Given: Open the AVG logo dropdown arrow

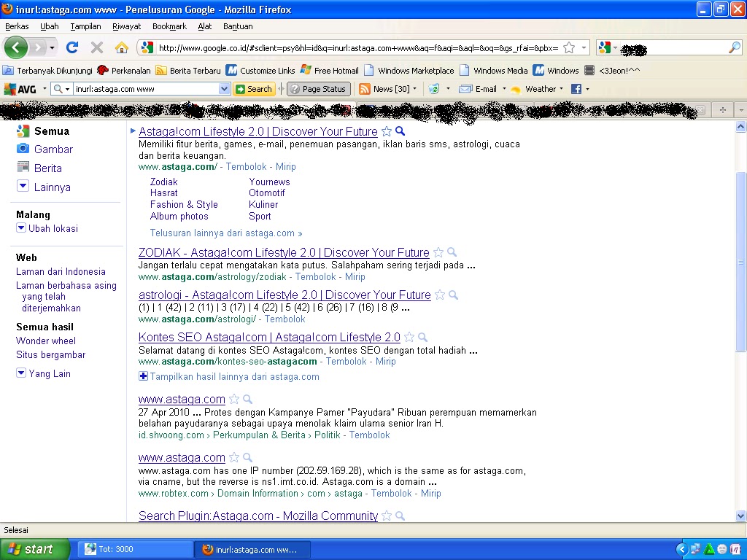Looking at the screenshot, I should click(44, 89).
